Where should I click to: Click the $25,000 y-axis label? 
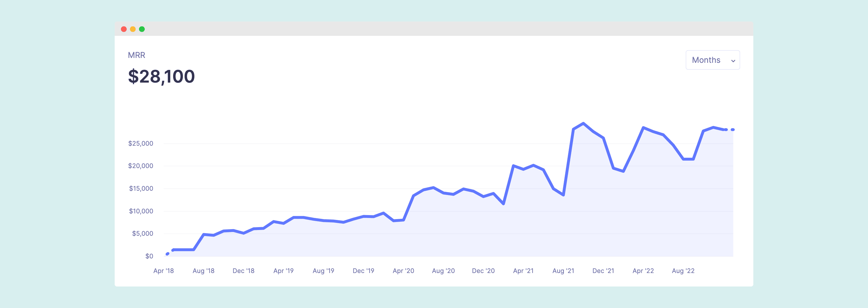[140, 144]
